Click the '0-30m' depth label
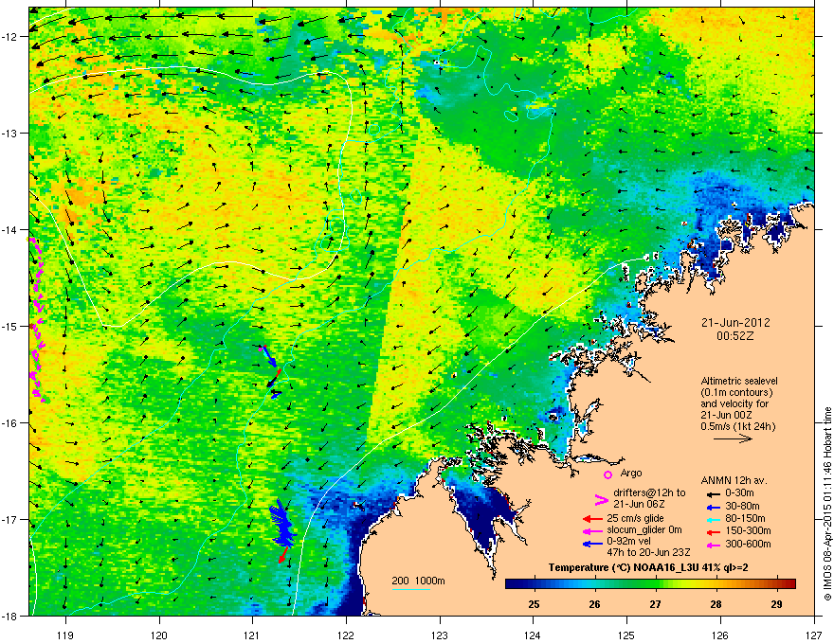This screenshot has width=834, height=644. click(740, 493)
